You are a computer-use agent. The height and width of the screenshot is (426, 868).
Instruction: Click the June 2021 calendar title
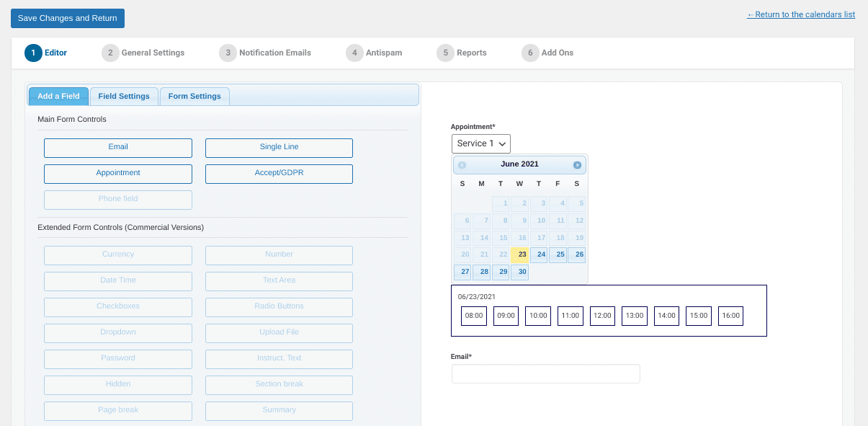pos(519,164)
